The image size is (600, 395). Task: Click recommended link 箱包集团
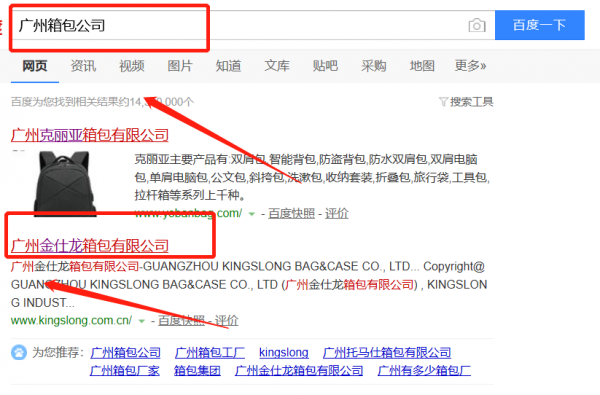click(x=197, y=371)
